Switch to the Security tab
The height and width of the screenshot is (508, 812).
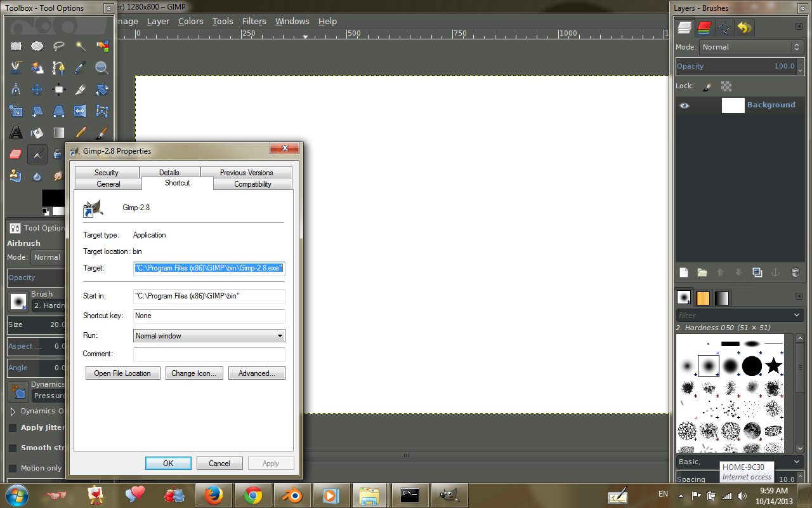coord(107,172)
